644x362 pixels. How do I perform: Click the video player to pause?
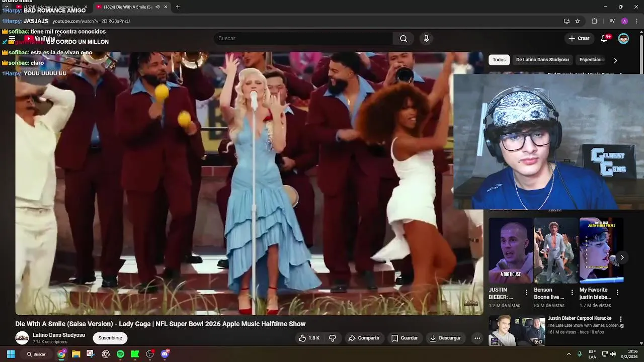tap(249, 184)
